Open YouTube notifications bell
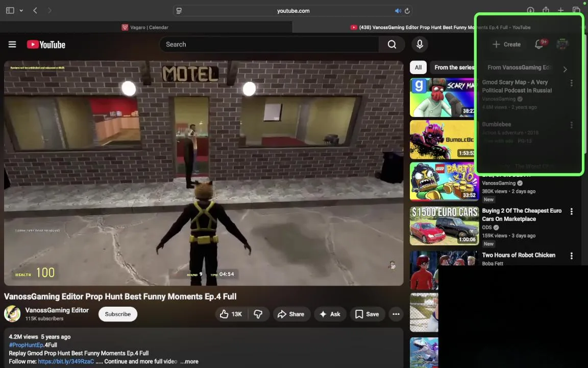Screen dimensions: 588x368 [539, 44]
